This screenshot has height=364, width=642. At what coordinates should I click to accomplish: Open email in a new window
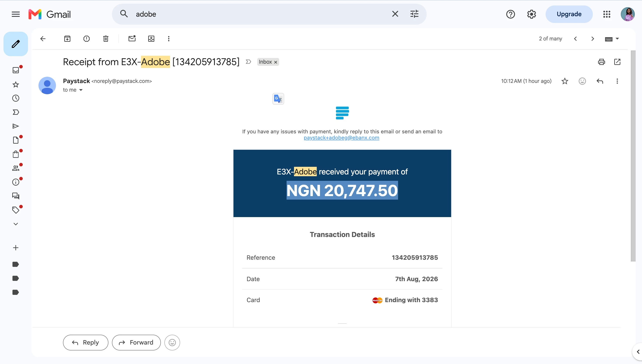click(617, 62)
